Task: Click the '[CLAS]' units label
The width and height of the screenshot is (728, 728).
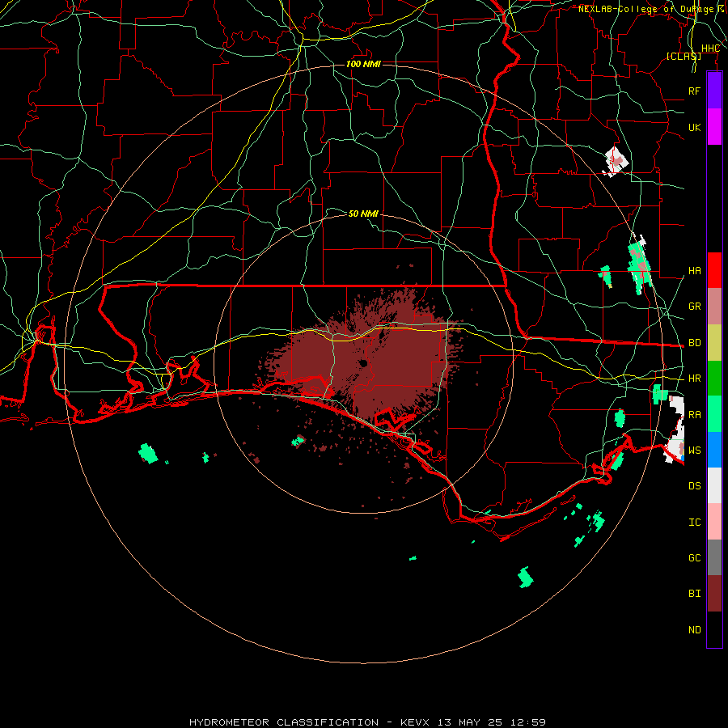Action: (x=684, y=56)
